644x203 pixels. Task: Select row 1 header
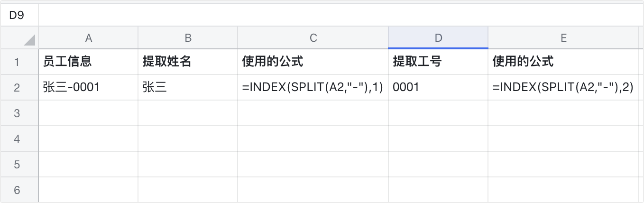18,62
